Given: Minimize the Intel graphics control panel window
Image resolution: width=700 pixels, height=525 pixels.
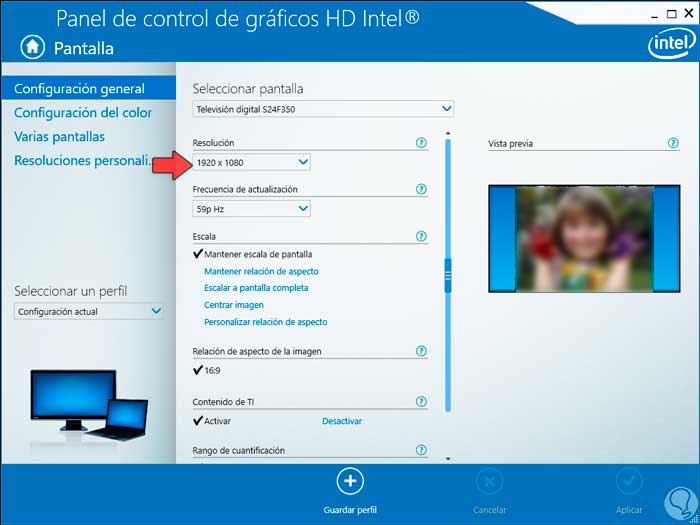Looking at the screenshot, I should (656, 16).
